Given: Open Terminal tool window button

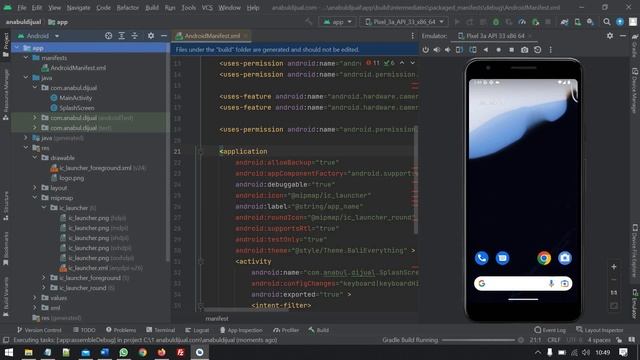Looking at the screenshot, I should (x=160, y=330).
